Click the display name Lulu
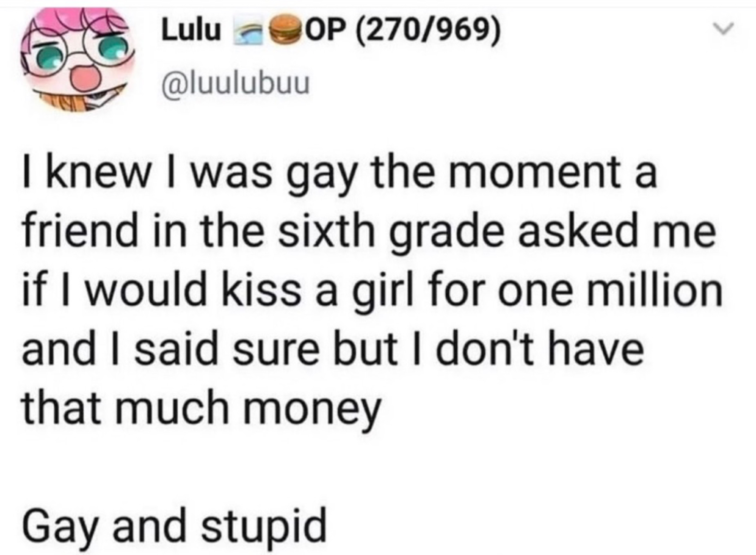Image resolution: width=756 pixels, height=555 pixels. click(x=191, y=31)
